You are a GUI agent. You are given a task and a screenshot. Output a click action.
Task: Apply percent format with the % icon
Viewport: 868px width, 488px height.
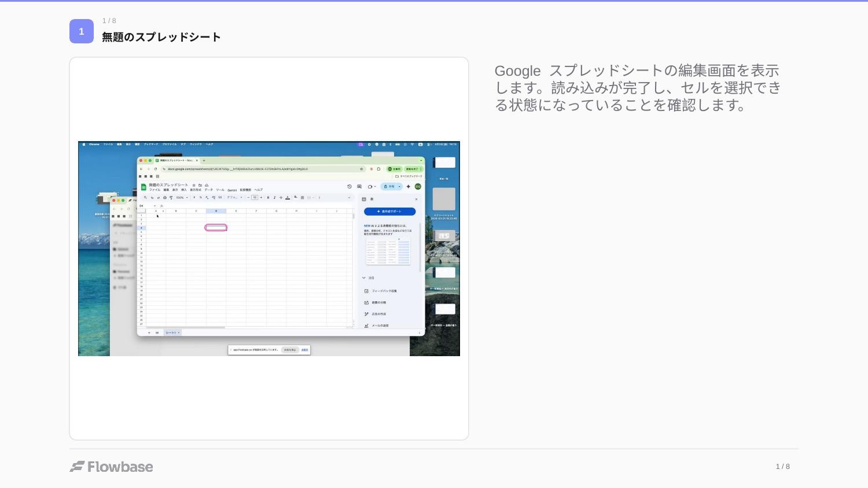201,198
